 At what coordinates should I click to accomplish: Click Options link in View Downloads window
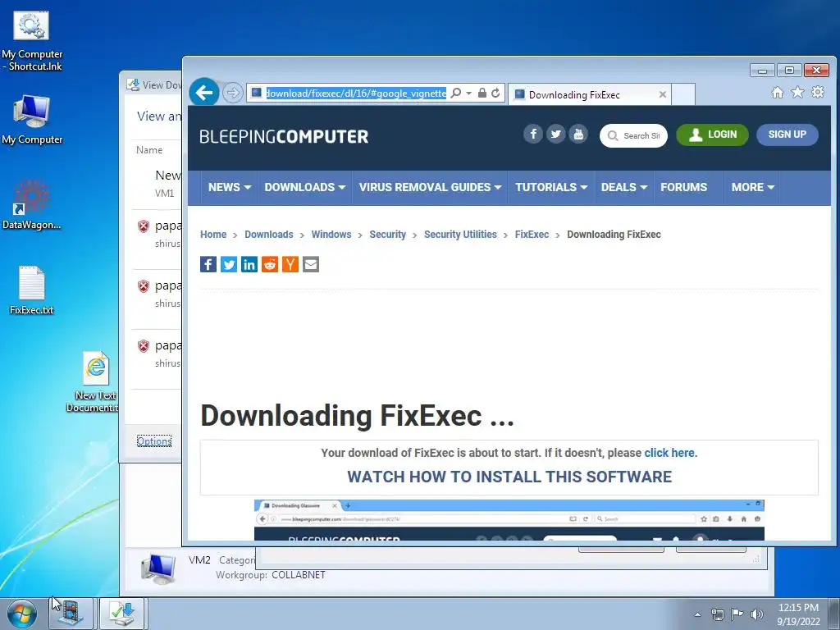[153, 441]
